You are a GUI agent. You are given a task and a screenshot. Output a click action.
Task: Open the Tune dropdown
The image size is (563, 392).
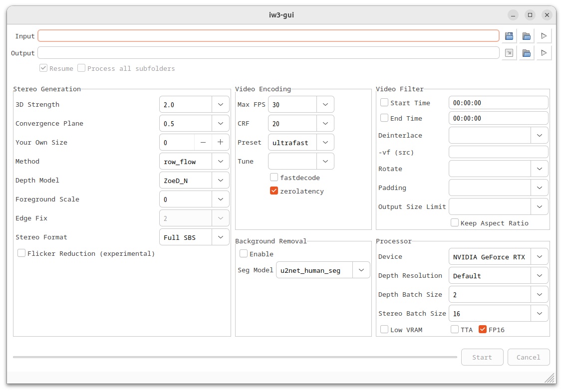[x=325, y=162]
